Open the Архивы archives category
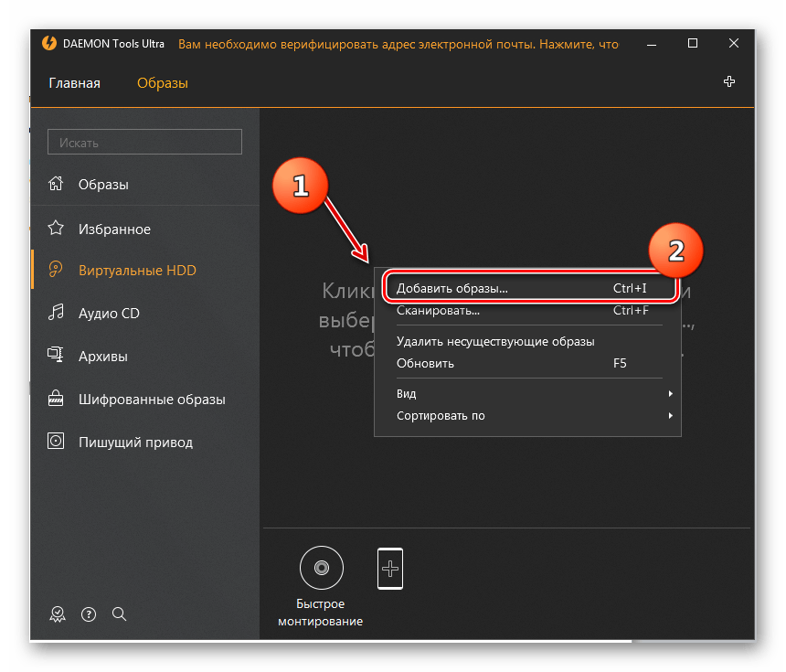Image resolution: width=786 pixels, height=672 pixels. (x=102, y=357)
